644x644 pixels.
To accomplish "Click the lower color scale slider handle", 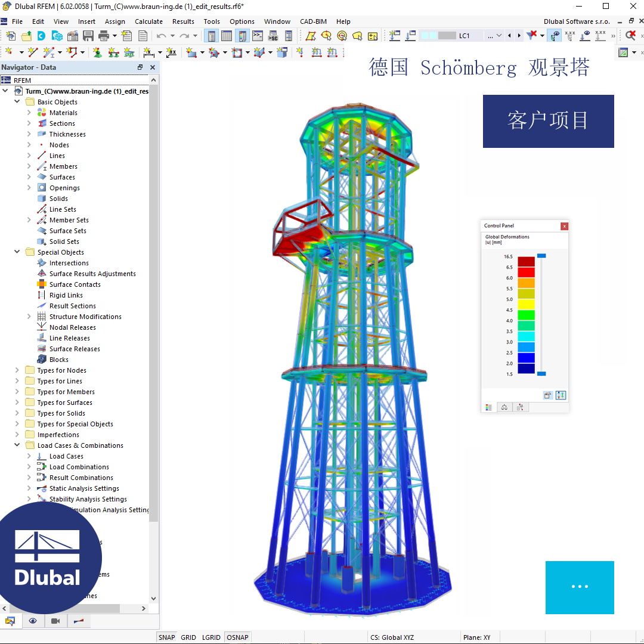I will click(541, 374).
